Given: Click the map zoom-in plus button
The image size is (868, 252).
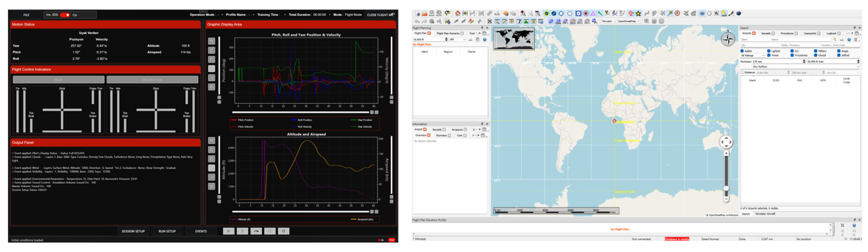Looking at the screenshot, I should (726, 154).
